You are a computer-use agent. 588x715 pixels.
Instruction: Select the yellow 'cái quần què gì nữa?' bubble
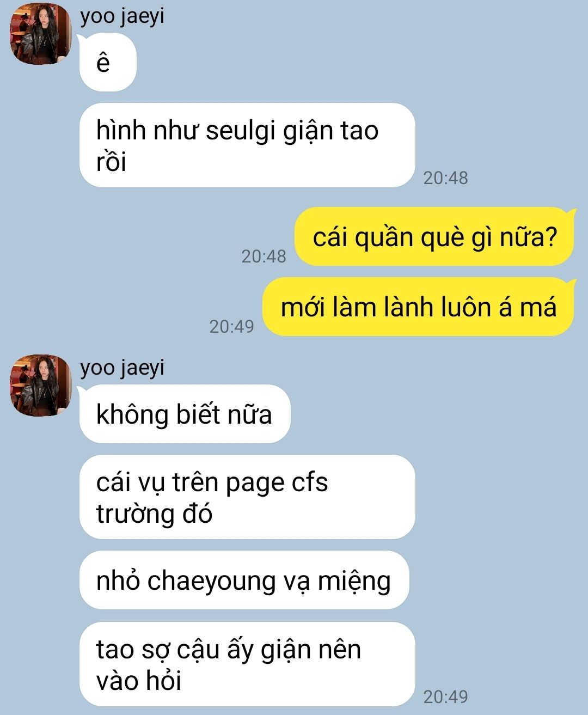click(x=434, y=237)
